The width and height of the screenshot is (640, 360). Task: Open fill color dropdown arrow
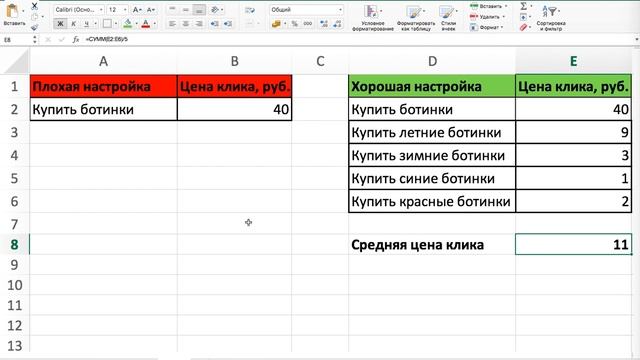[136, 24]
